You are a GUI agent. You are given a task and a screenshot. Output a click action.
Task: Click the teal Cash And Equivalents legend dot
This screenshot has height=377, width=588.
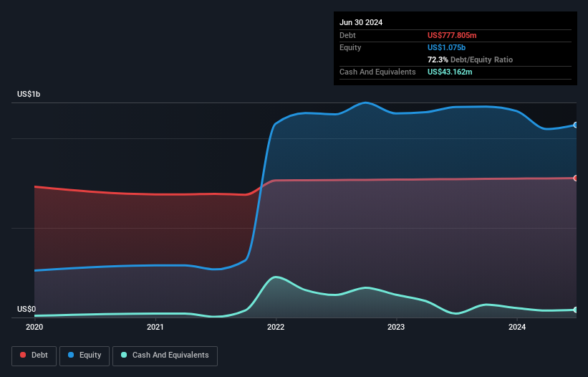(x=124, y=355)
